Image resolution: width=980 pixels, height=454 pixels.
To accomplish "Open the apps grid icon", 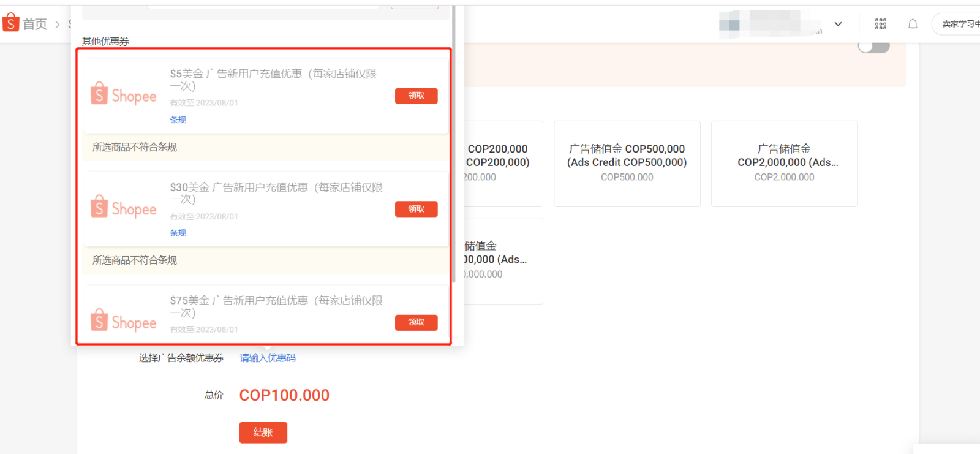I will [x=881, y=24].
